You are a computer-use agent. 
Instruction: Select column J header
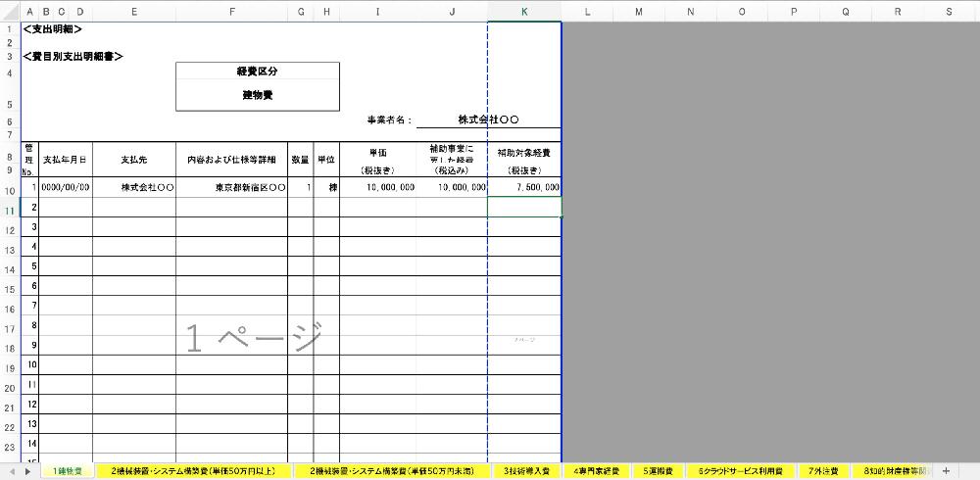[x=452, y=11]
